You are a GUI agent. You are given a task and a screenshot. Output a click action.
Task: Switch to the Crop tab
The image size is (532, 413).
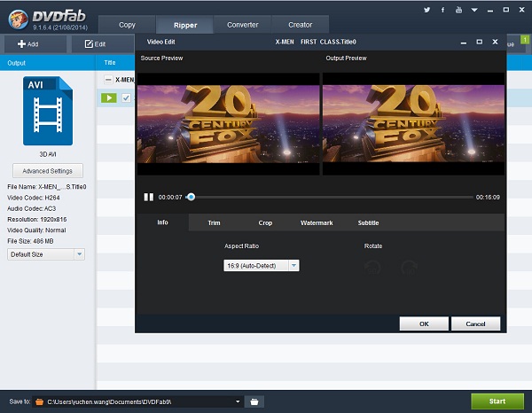click(x=265, y=222)
